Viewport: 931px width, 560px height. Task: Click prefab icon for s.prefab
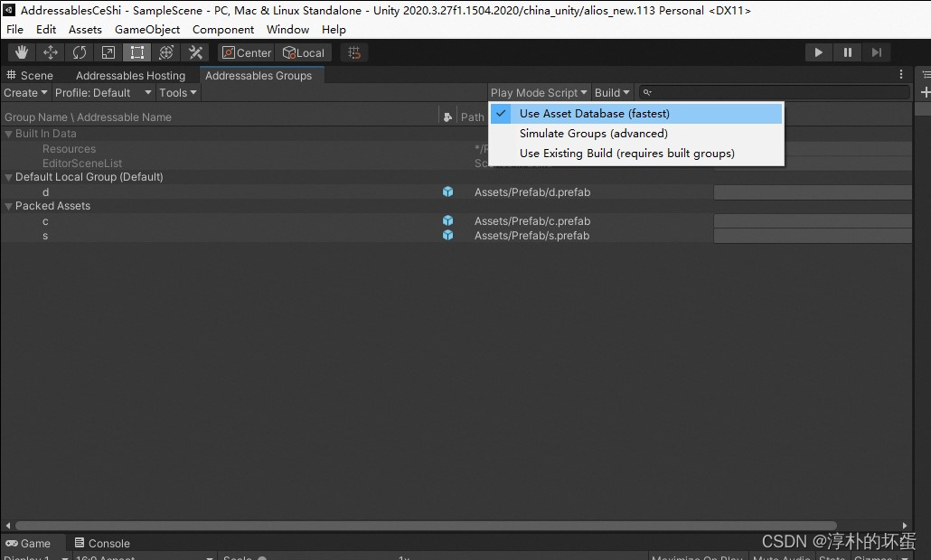pos(447,236)
